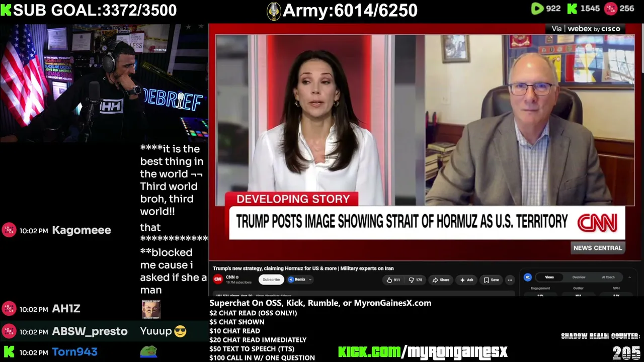Click the '$5 CHAT SHOWN' line
Image resolution: width=644 pixels, height=362 pixels.
(x=236, y=322)
